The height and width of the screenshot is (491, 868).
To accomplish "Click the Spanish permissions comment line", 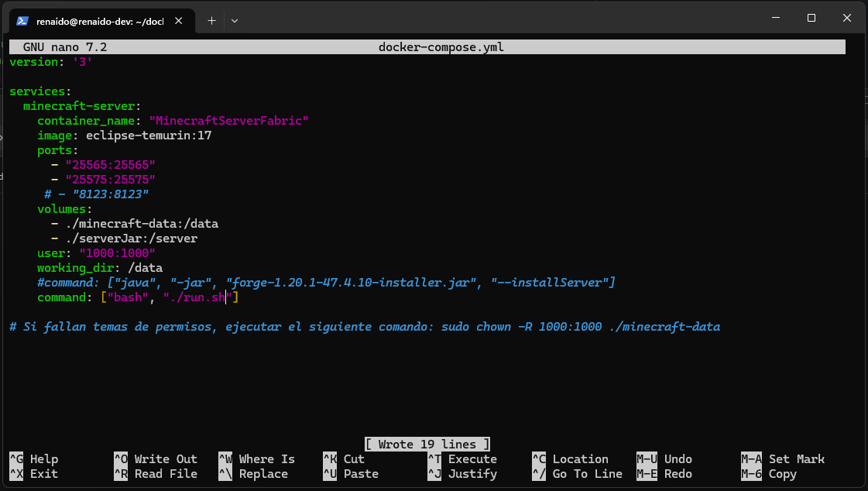I will click(365, 327).
